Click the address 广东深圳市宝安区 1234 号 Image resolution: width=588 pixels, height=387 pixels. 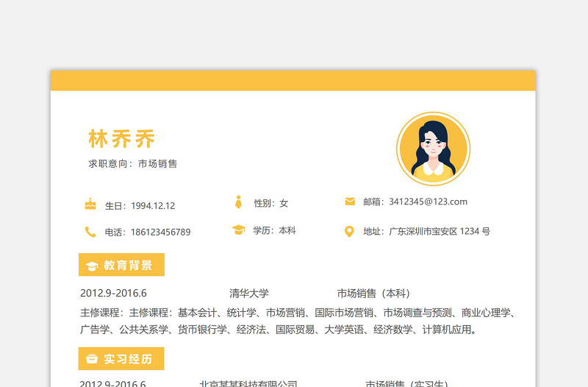(x=440, y=231)
